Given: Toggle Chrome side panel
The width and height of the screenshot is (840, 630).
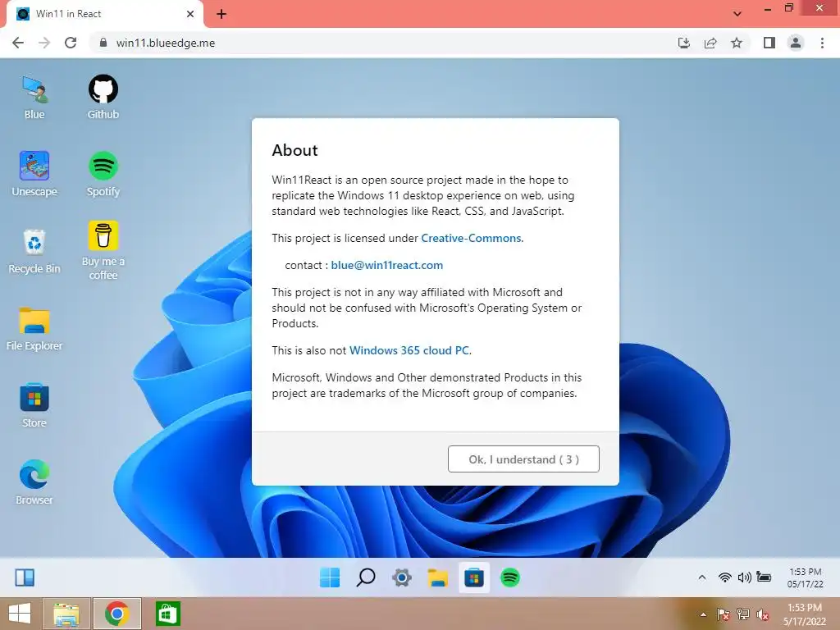Looking at the screenshot, I should click(769, 43).
